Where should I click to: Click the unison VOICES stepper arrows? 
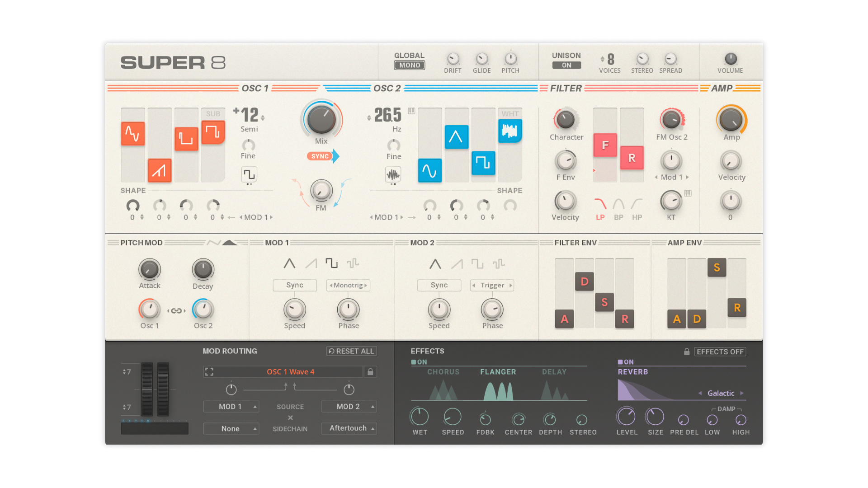click(602, 59)
